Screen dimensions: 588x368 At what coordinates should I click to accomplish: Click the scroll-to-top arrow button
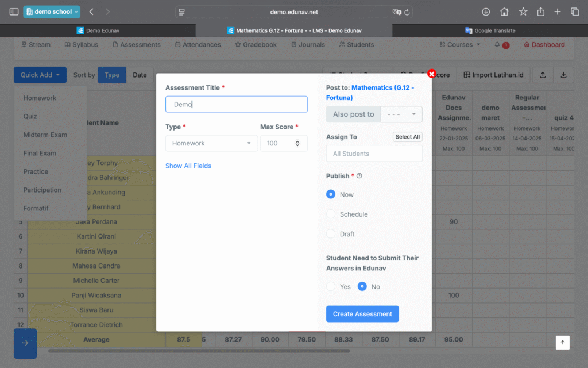tap(562, 342)
